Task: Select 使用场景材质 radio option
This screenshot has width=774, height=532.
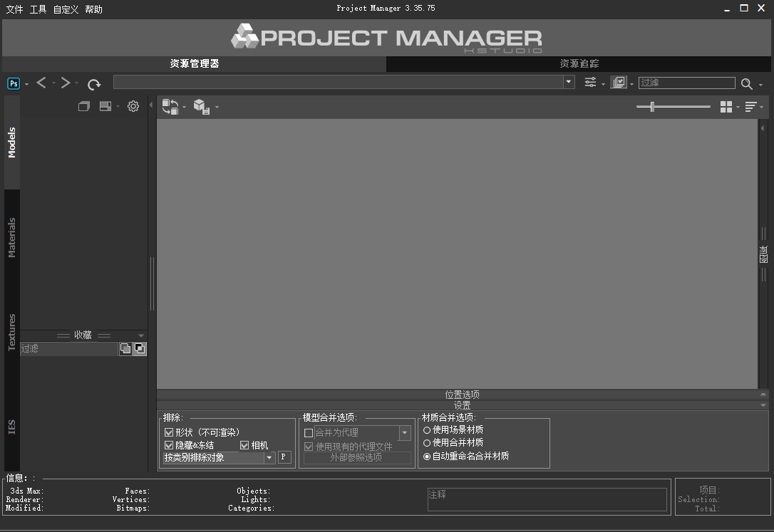Action: (x=427, y=430)
